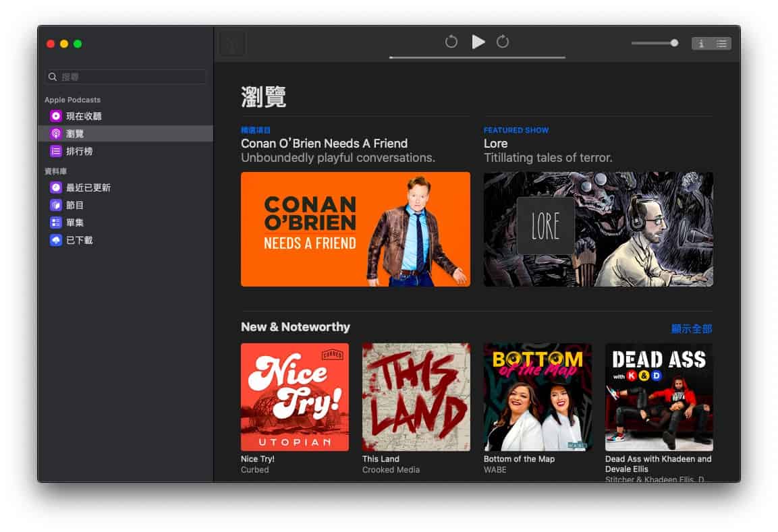The image size is (778, 532).
Task: Click the 'Crooked Media' publisher text
Action: click(391, 469)
